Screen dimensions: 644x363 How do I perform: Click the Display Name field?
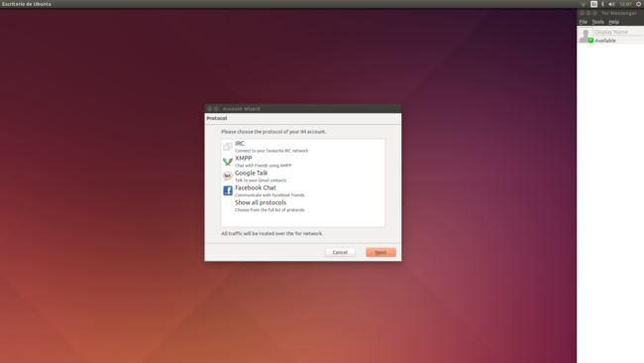coord(618,32)
